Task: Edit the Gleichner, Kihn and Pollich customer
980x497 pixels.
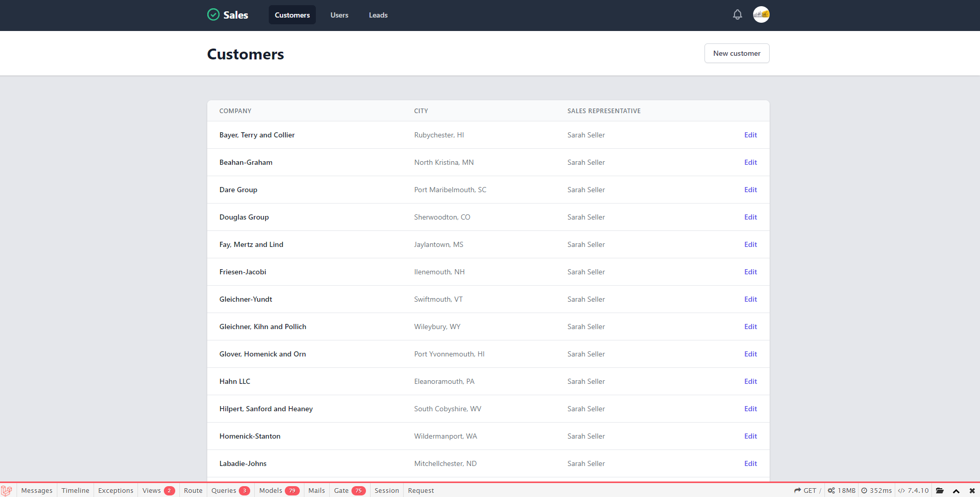Action: coord(751,327)
